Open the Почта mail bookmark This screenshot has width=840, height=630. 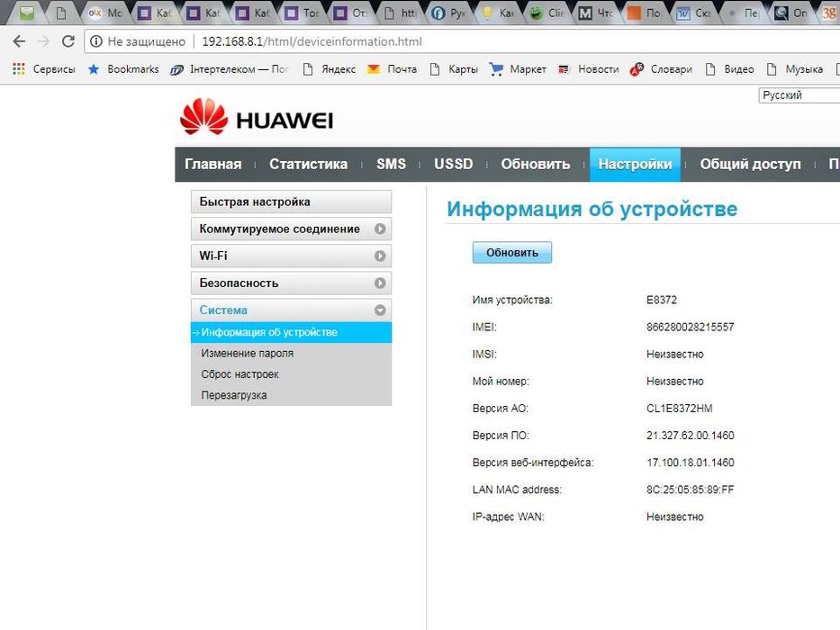pos(393,69)
